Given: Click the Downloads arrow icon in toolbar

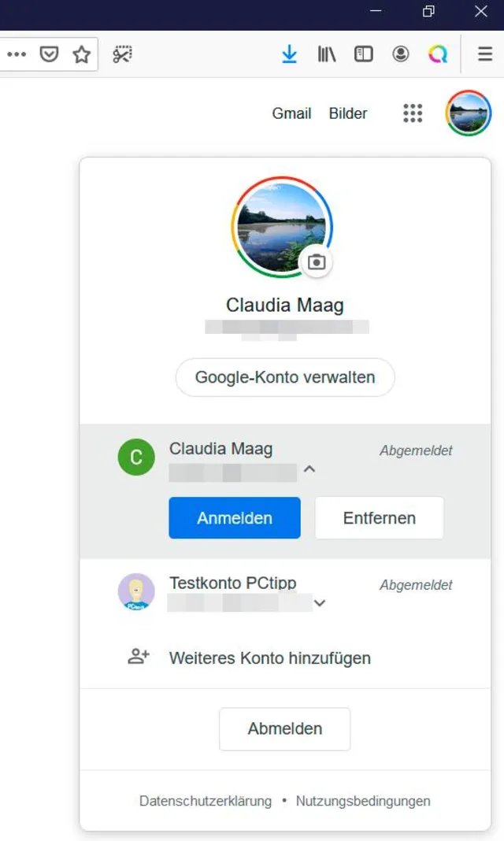Looking at the screenshot, I should [x=290, y=54].
